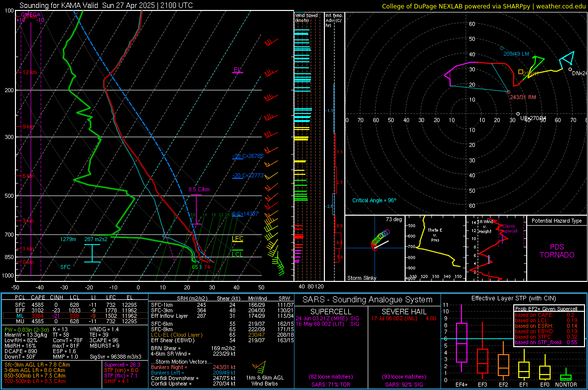
Task: Click the SARS - Sounding Analogue System header
Action: [x=368, y=300]
